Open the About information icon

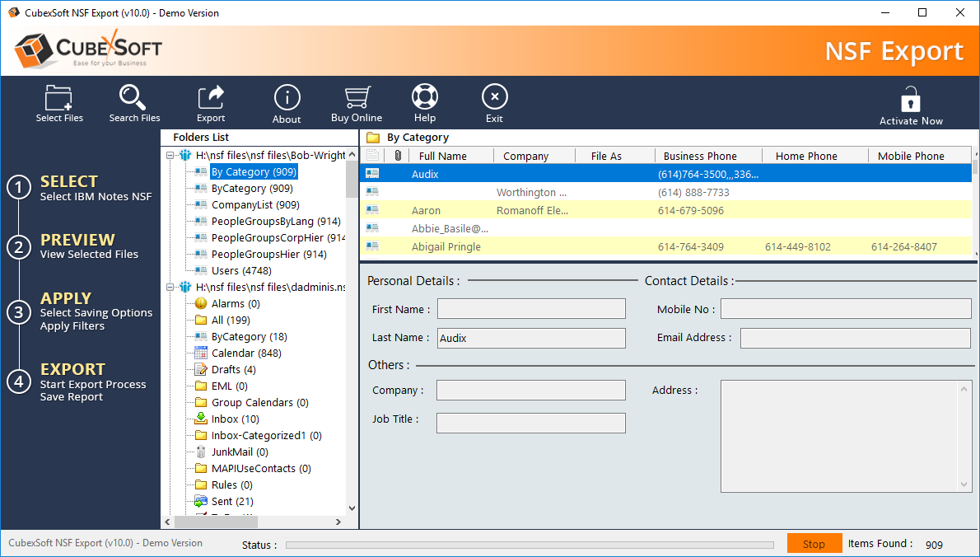(287, 99)
